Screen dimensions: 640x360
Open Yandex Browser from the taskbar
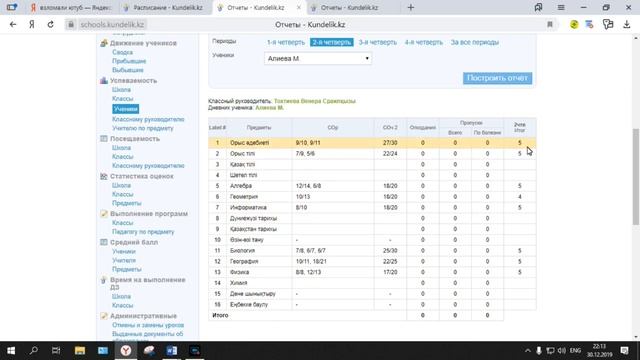click(126, 351)
